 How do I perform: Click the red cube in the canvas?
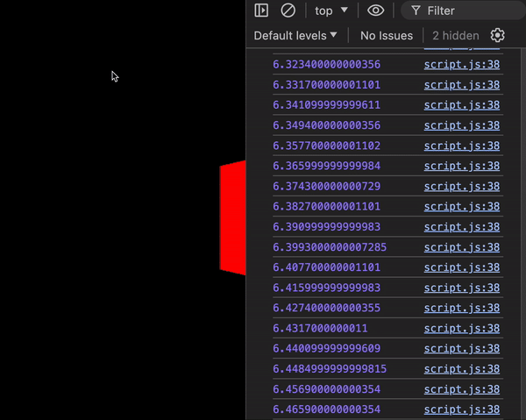232,218
